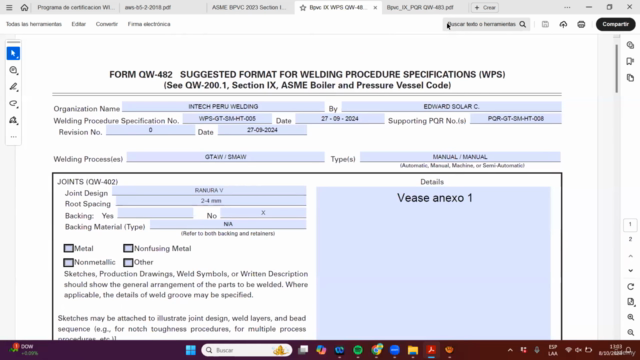The height and width of the screenshot is (360, 640).
Task: Click the Welding Process(es) GTAW / SMAW field
Action: [225, 157]
